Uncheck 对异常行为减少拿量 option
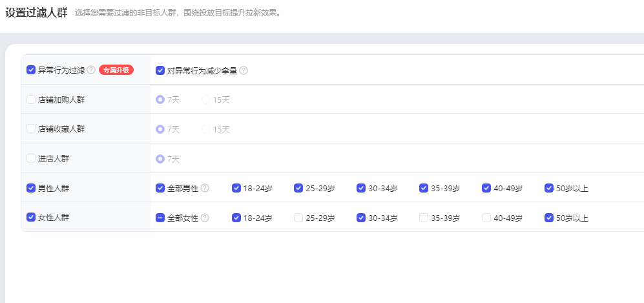This screenshot has height=303, width=644. (160, 70)
